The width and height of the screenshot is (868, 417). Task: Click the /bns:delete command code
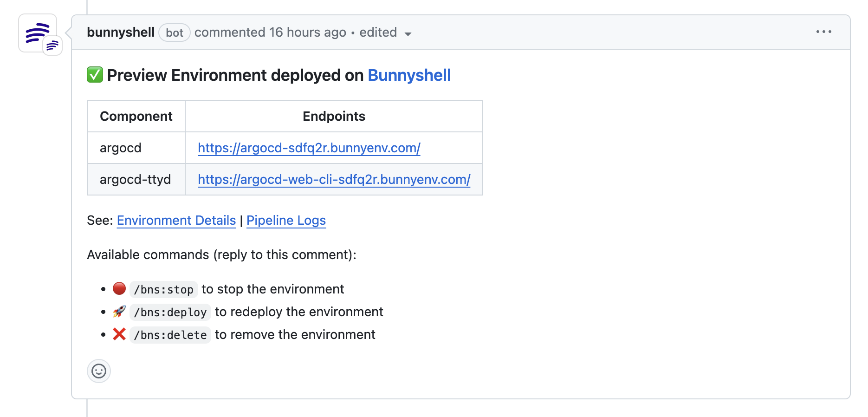(170, 335)
